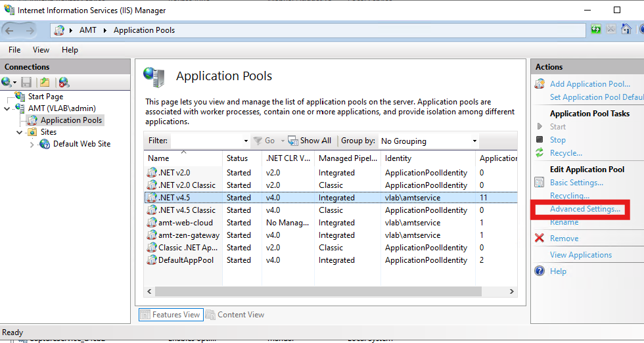Open the Go button dropdown arrow
The width and height of the screenshot is (644, 343).
(283, 141)
